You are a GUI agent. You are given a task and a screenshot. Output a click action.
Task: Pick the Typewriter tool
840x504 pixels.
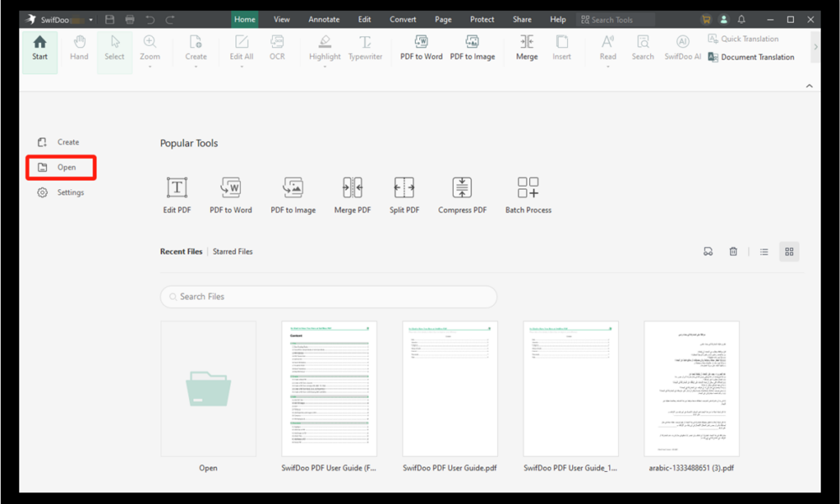365,48
